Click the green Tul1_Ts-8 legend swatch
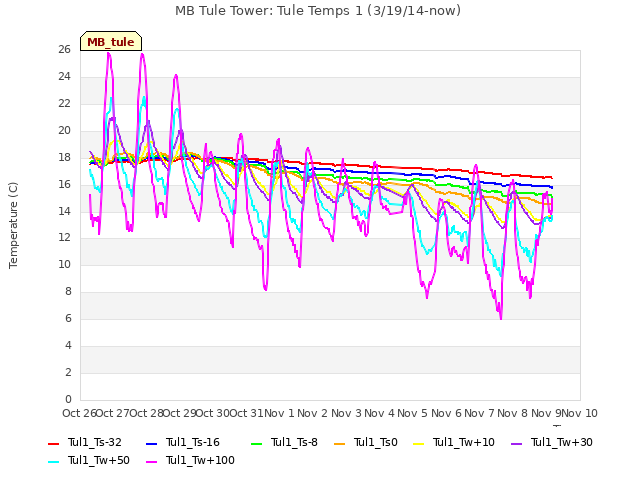640x480 pixels. [x=257, y=443]
